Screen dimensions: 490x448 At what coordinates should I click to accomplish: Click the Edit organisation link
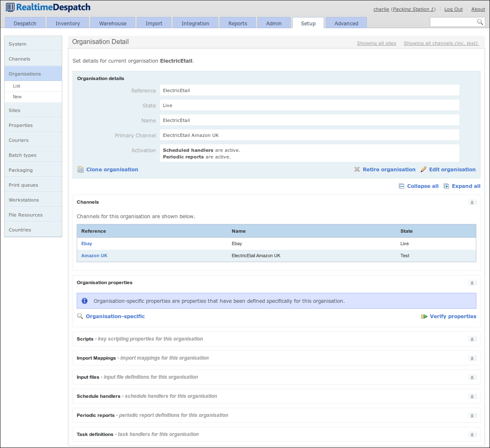tap(452, 169)
